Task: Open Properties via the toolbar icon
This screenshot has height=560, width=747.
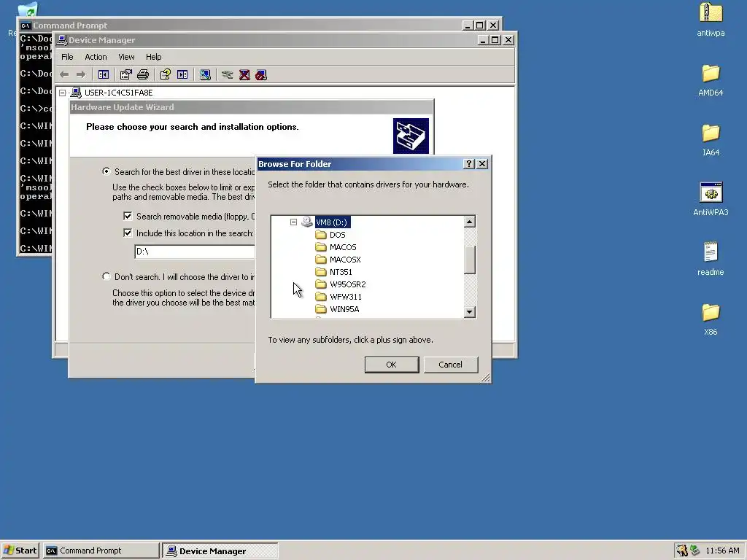Action: 125,75
